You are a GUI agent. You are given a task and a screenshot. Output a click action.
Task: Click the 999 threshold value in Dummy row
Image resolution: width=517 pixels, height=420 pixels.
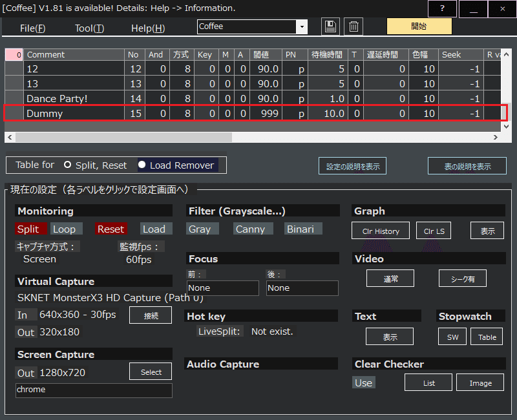(266, 114)
